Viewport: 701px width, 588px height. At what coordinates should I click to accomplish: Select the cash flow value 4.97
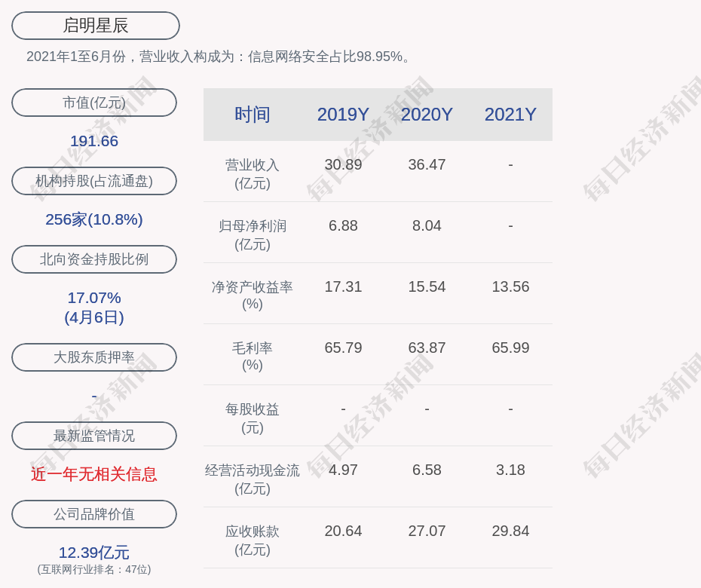coord(344,470)
